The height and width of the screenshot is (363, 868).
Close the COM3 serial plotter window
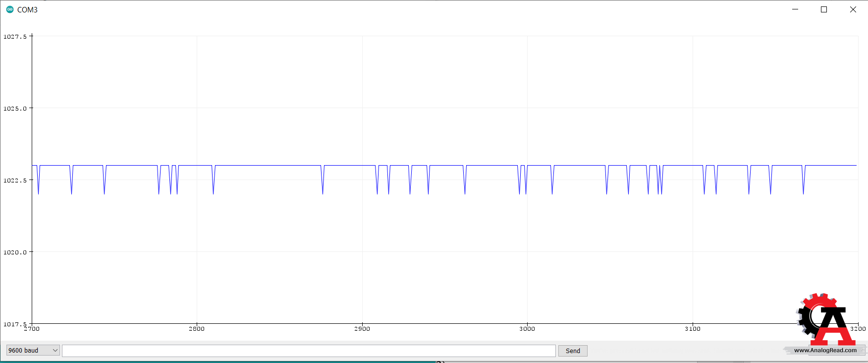click(853, 9)
